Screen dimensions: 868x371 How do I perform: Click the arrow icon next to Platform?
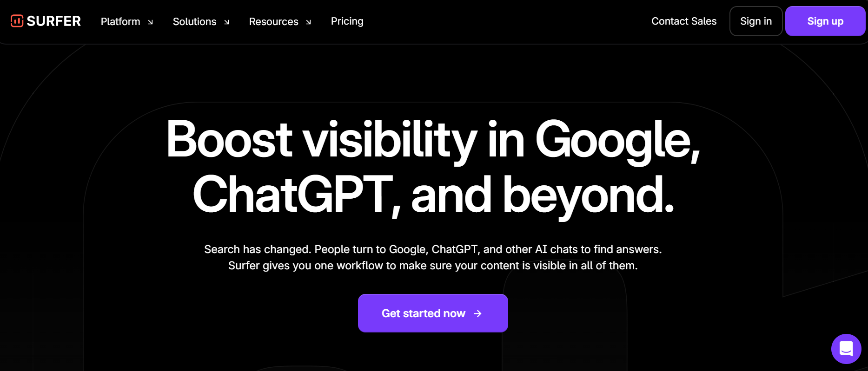150,22
